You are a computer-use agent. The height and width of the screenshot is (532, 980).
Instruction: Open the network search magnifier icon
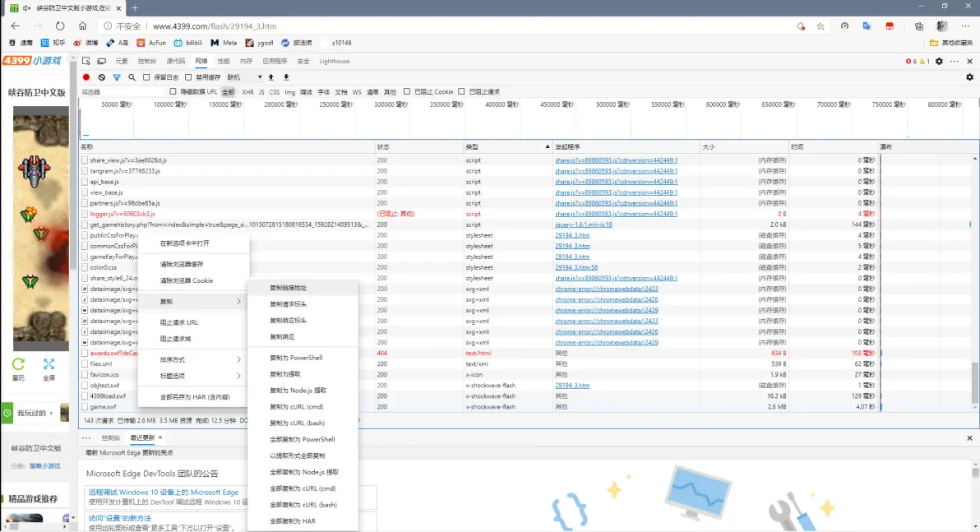click(x=132, y=77)
